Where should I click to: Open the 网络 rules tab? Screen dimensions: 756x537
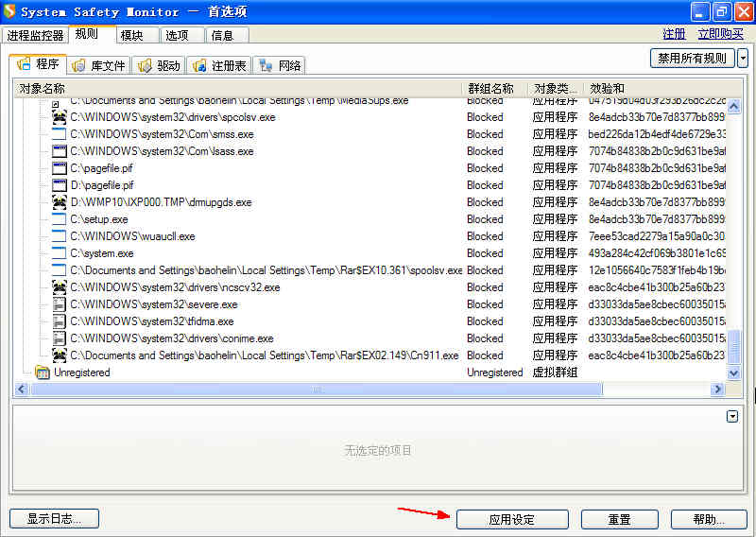[x=279, y=65]
